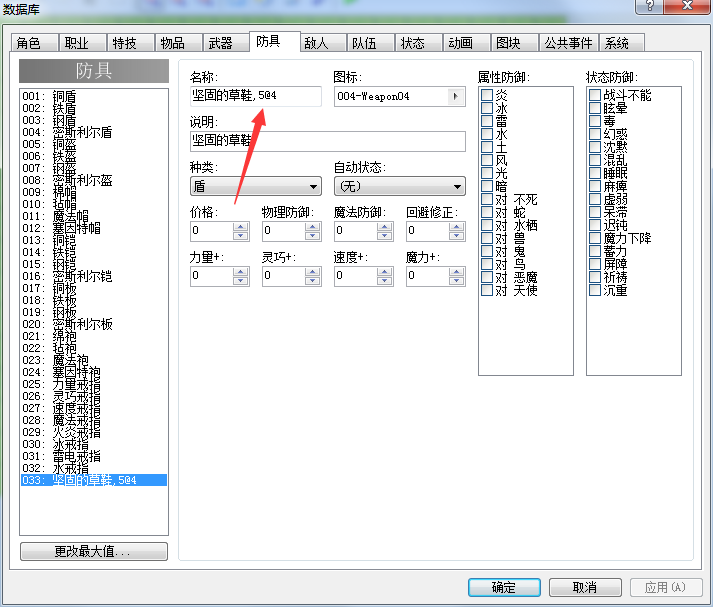The width and height of the screenshot is (713, 607).
Task: Select armor entry 016: 密斯利尔铠
Action: [94, 276]
